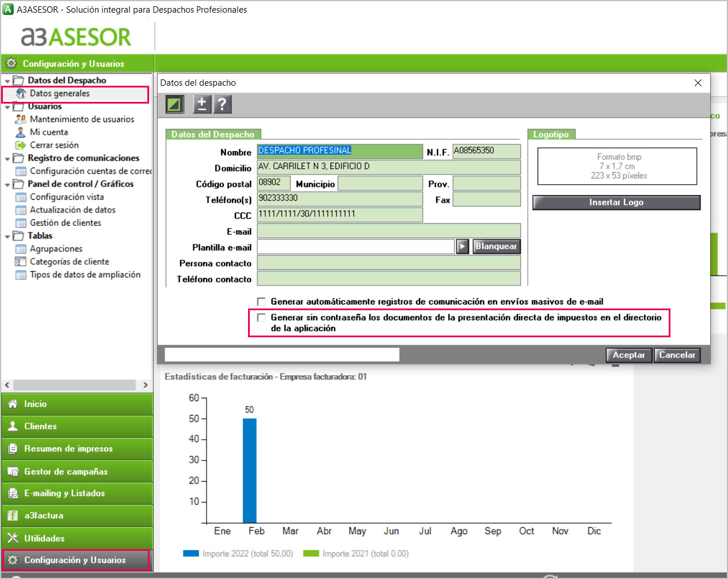Open Actualización de datos tree item
This screenshot has width=728, height=579.
(73, 210)
